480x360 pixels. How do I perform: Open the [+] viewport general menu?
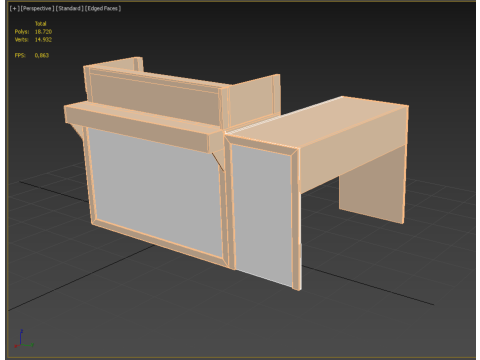[14, 8]
